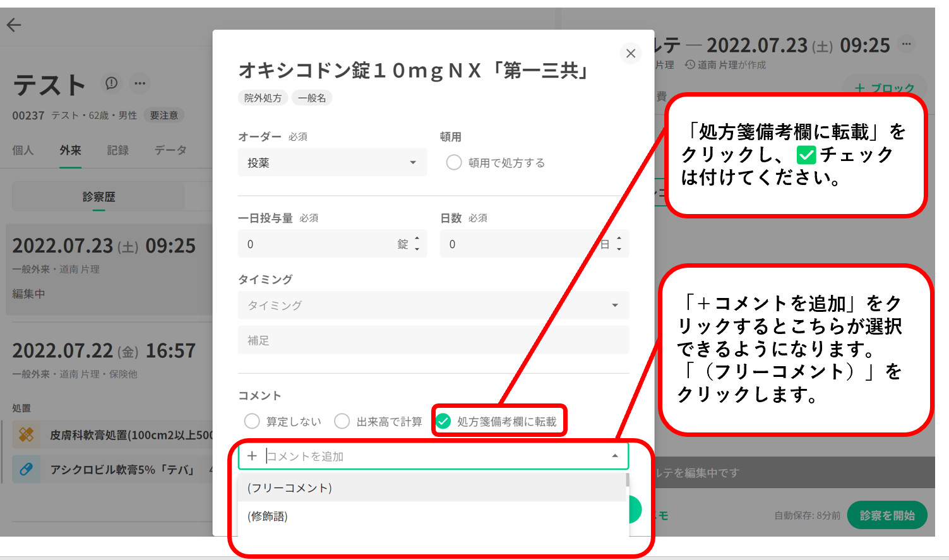Switch to the 記録 tab
Viewport: 949px width, 560px height.
(x=118, y=150)
